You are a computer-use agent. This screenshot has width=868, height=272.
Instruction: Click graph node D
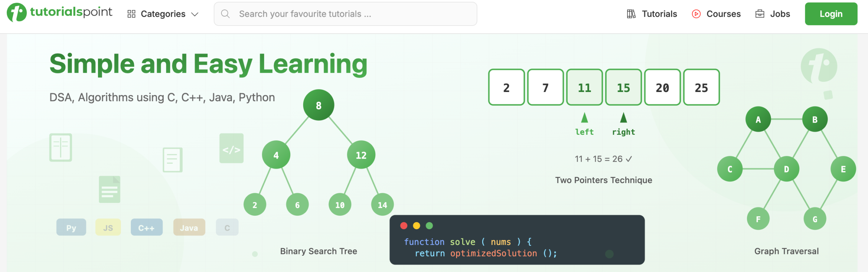coord(787,169)
